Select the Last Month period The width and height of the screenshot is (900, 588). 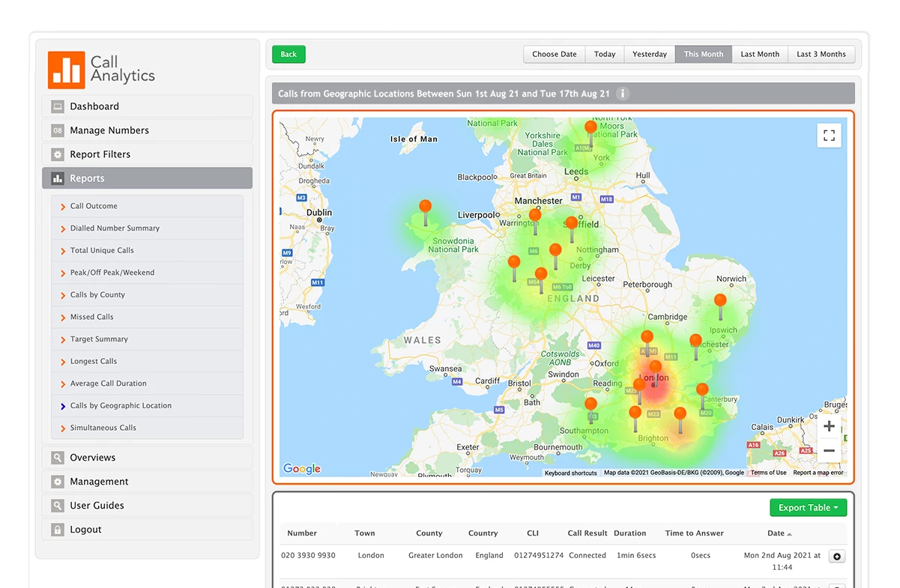point(759,54)
